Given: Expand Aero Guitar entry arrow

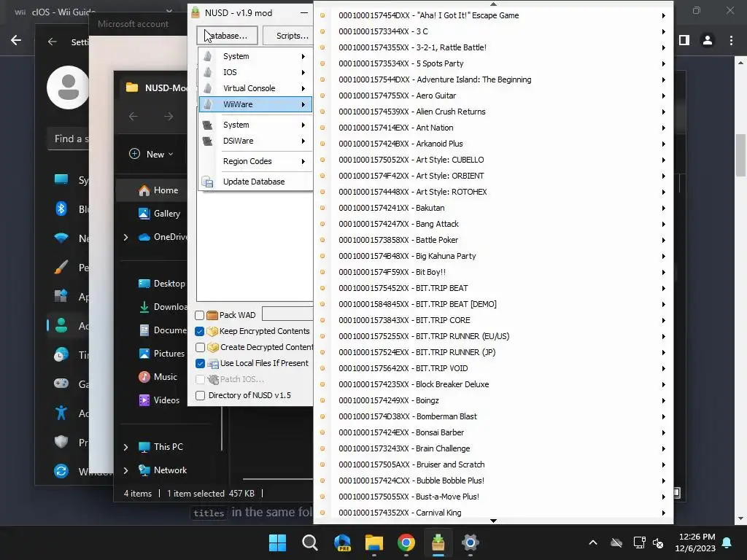Looking at the screenshot, I should point(664,96).
